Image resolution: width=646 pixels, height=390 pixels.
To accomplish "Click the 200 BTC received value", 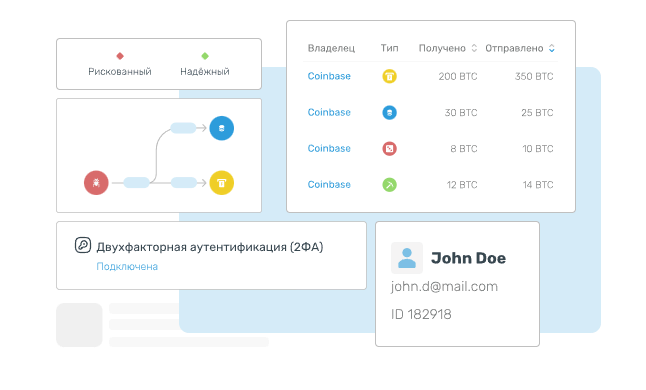I will coord(458,76).
